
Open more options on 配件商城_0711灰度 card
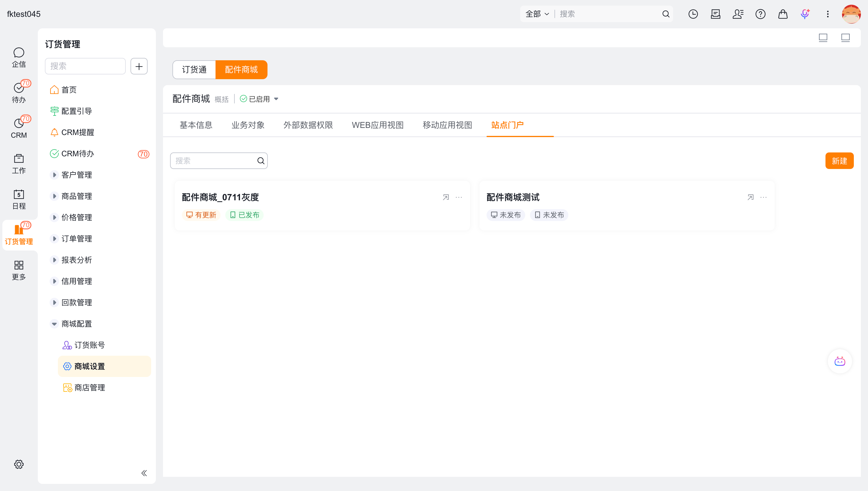coord(459,197)
